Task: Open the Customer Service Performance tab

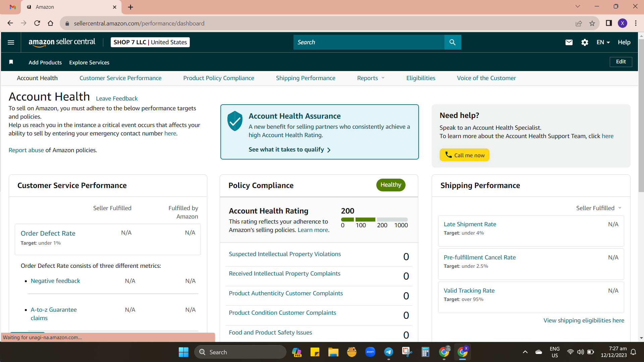Action: [120, 78]
